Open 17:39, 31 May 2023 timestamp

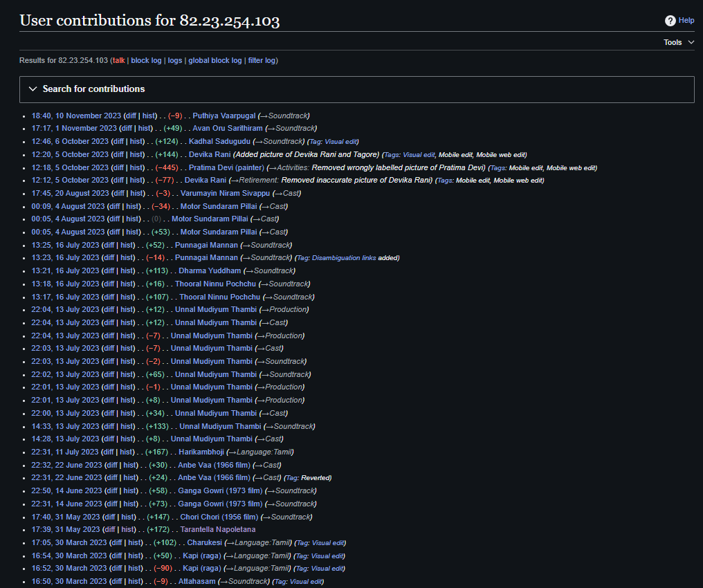click(66, 529)
